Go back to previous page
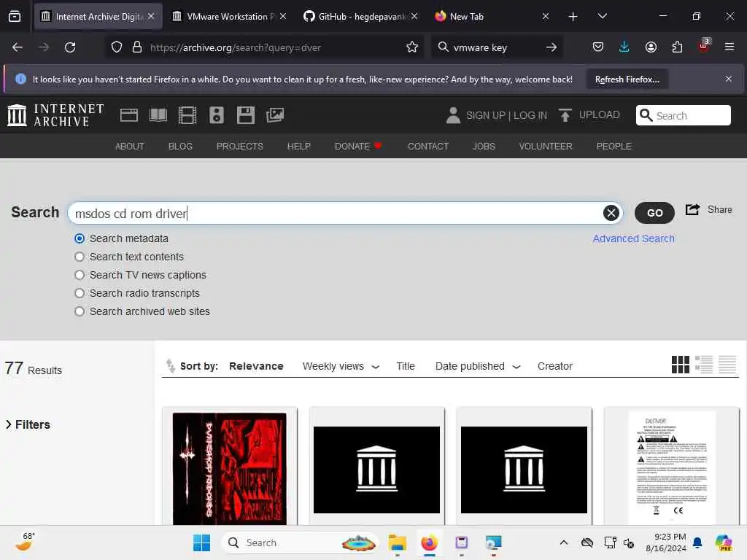 click(18, 47)
